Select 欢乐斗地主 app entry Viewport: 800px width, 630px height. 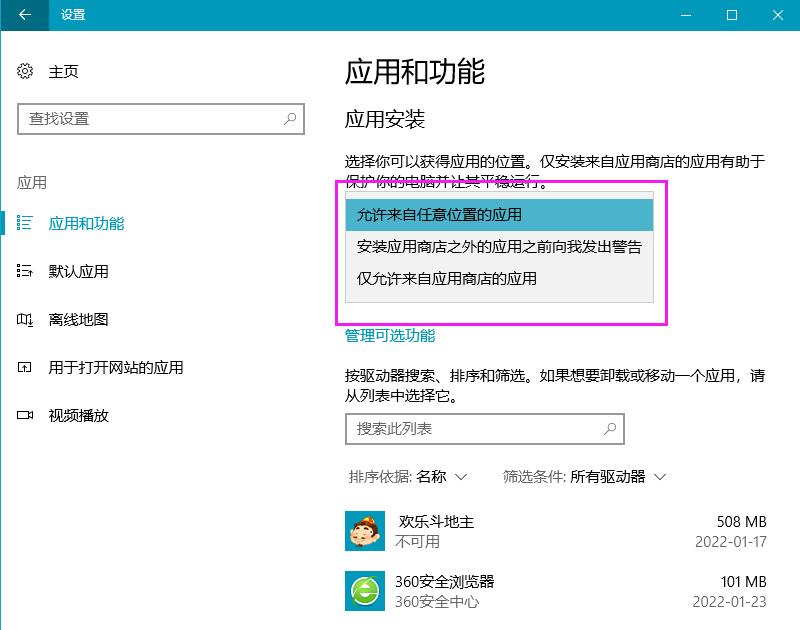tap(556, 531)
